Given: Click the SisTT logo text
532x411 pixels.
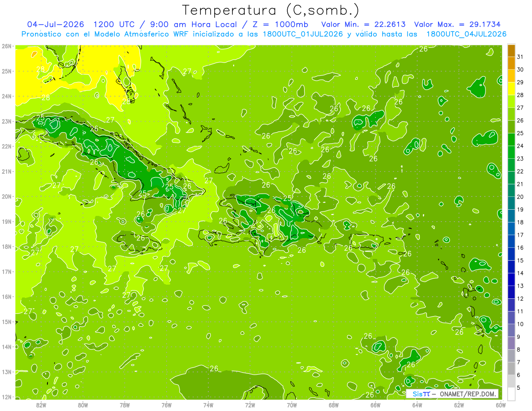Looking at the screenshot, I should (x=421, y=394).
